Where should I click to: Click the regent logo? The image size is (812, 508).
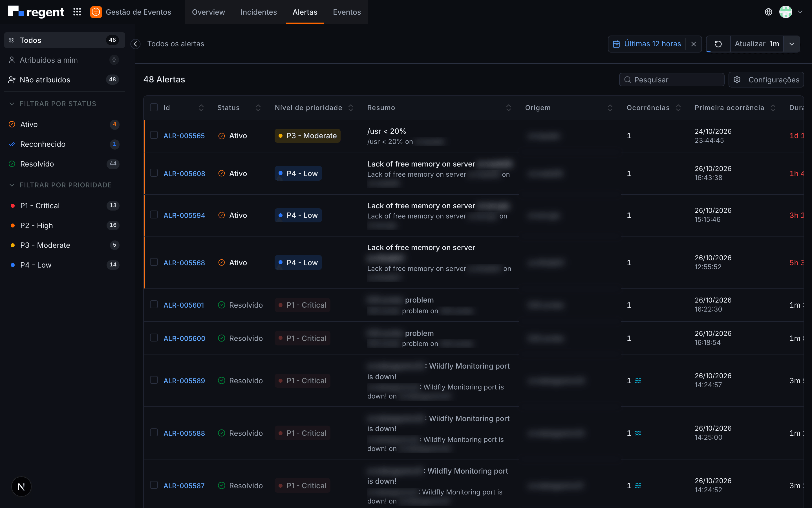click(x=36, y=12)
